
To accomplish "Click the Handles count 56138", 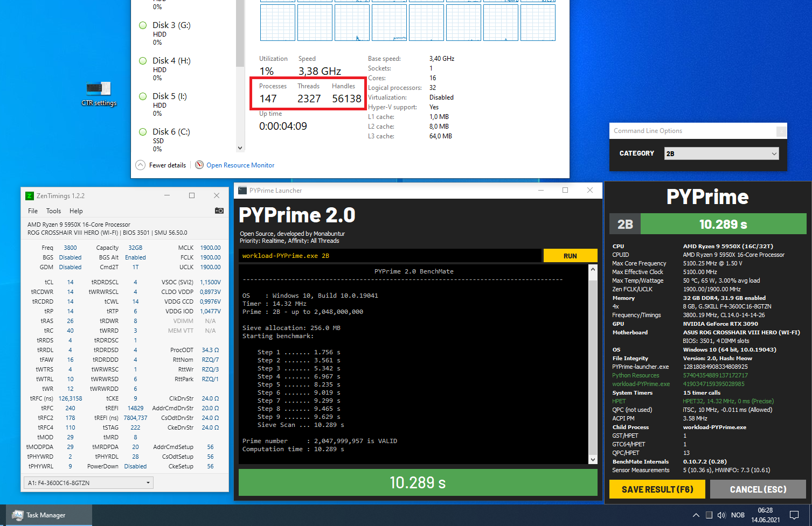I will 346,99.
